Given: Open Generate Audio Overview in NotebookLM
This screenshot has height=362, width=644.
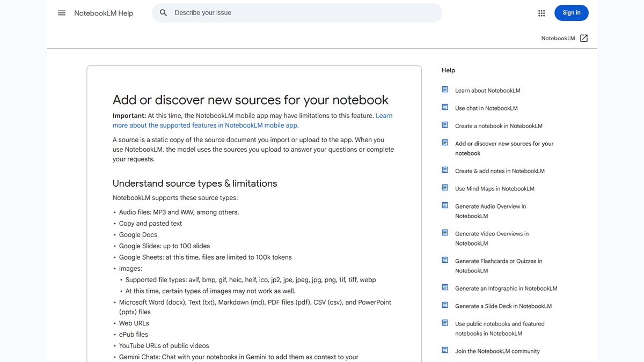Looking at the screenshot, I should tap(491, 211).
